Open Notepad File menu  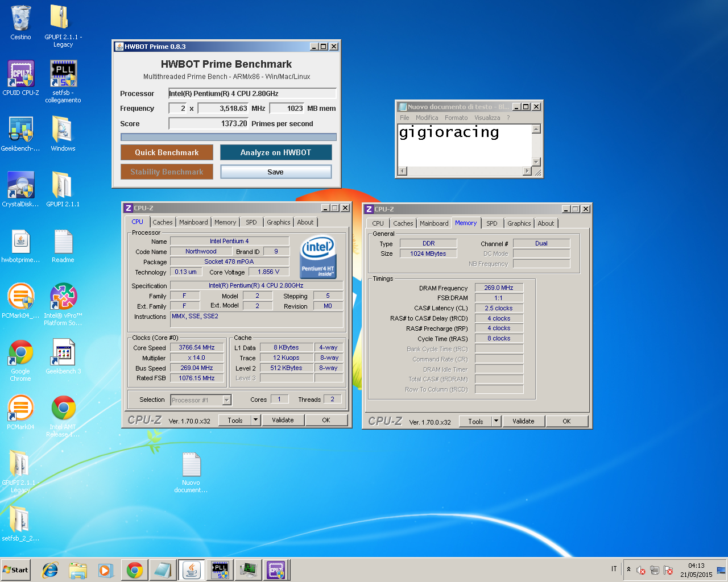pos(404,118)
